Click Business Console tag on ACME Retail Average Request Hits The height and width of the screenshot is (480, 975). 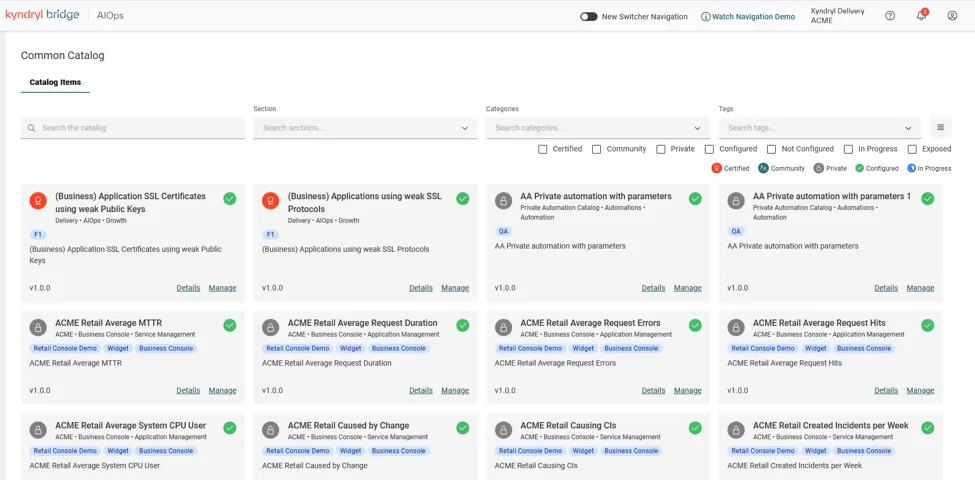coord(864,348)
